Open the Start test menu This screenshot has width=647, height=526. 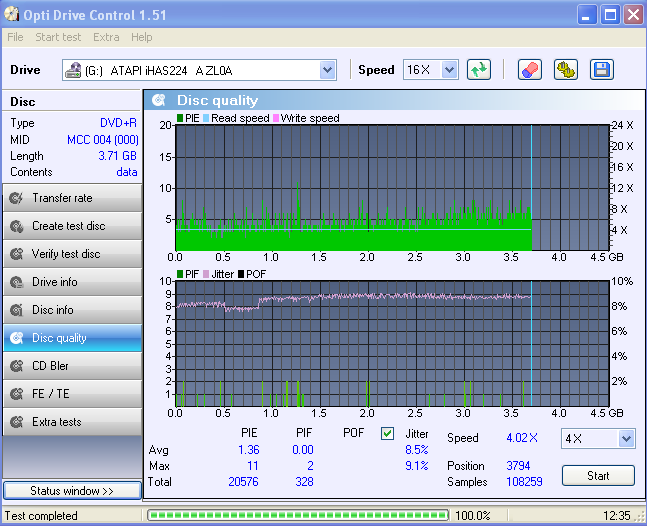pos(58,37)
